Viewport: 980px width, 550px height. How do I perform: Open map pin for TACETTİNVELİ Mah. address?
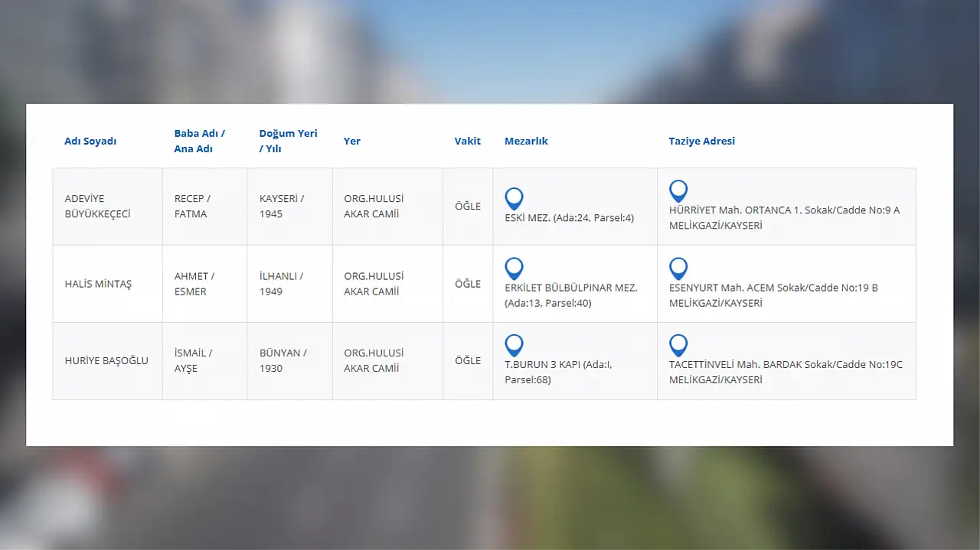tap(678, 345)
